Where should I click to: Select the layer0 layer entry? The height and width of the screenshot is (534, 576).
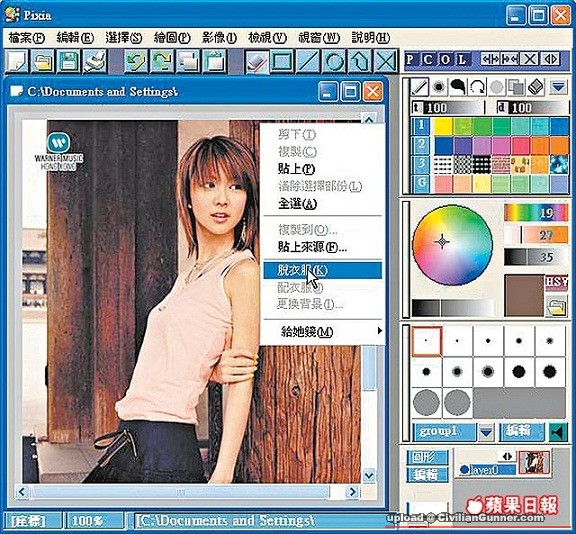(x=487, y=470)
